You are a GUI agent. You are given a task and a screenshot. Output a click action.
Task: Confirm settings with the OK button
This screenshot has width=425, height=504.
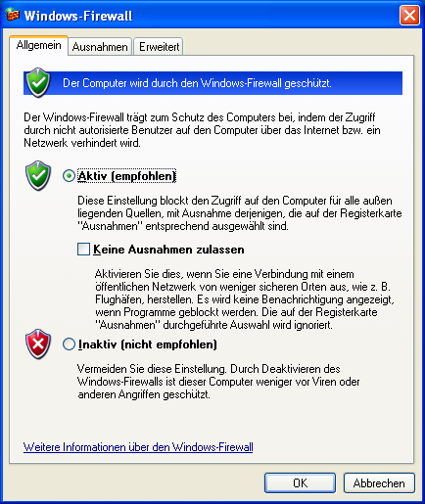pyautogui.click(x=300, y=483)
